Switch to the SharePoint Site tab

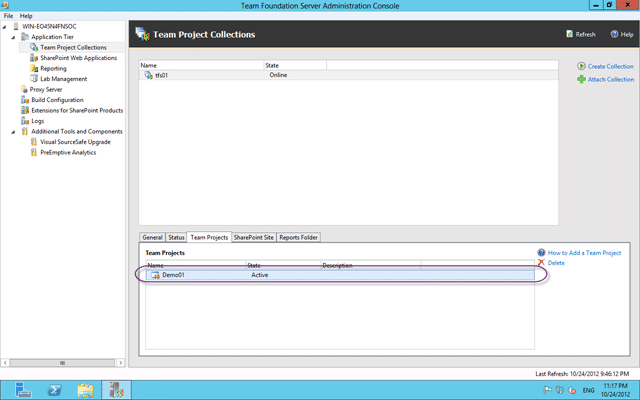[253, 237]
